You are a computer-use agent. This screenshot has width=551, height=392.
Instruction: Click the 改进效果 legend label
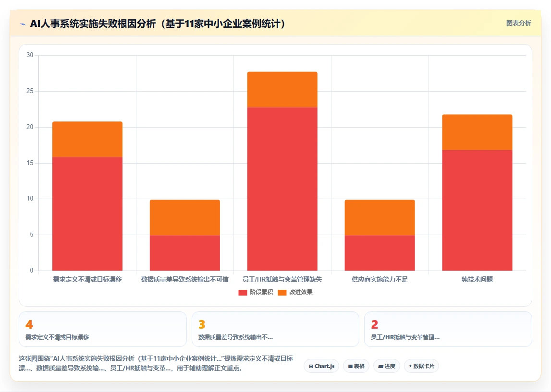click(x=300, y=292)
